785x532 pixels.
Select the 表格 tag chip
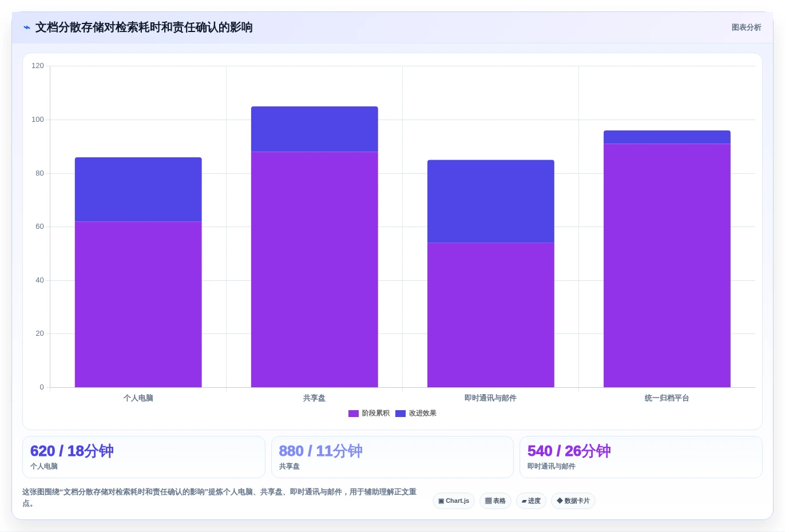495,501
